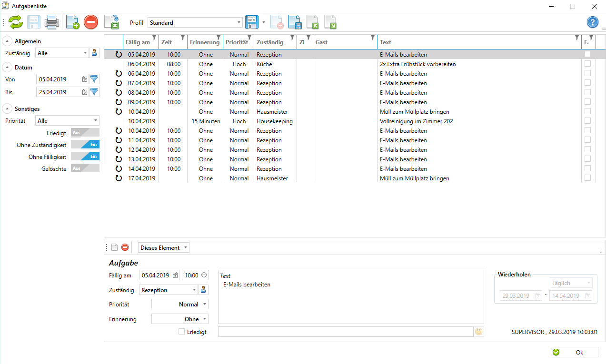
Task: Click the save-profile-as icon with floppy and page
Action: pyautogui.click(x=295, y=22)
